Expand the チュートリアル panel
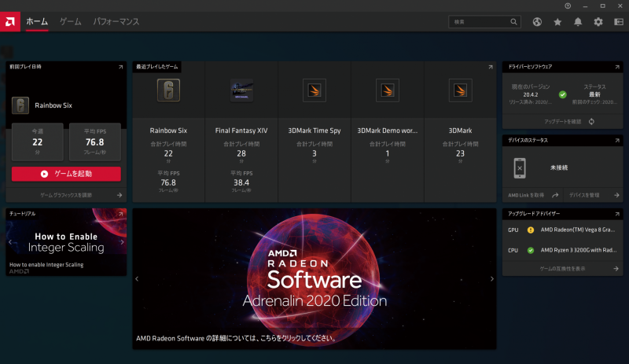The image size is (629, 364). point(121,214)
